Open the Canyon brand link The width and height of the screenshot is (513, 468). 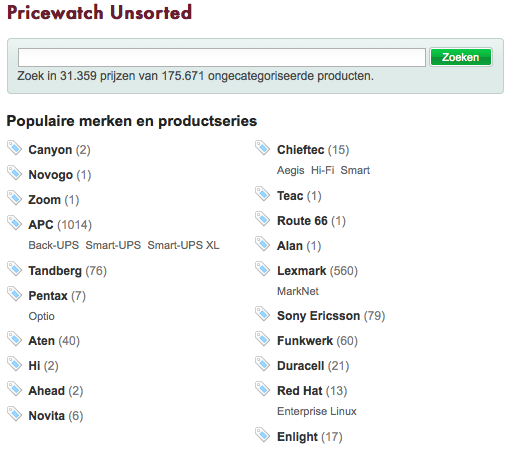[x=50, y=150]
